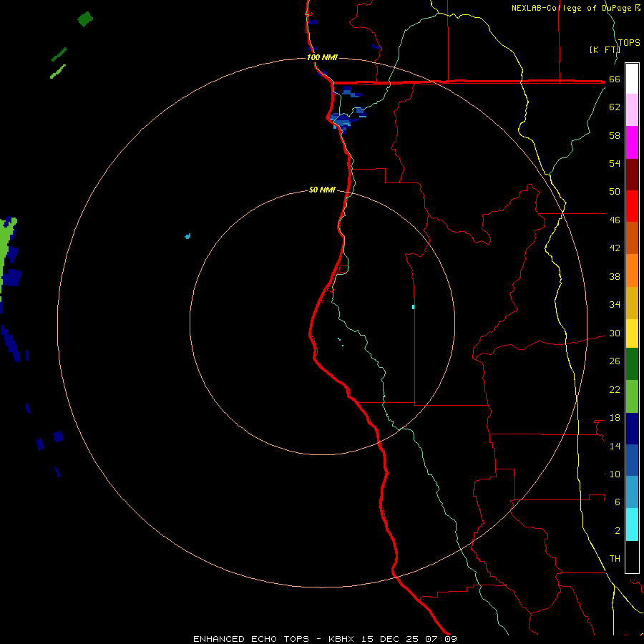Click the dark orange 42-46 legend swatch
This screenshot has height=644, width=644.
pyautogui.click(x=632, y=238)
